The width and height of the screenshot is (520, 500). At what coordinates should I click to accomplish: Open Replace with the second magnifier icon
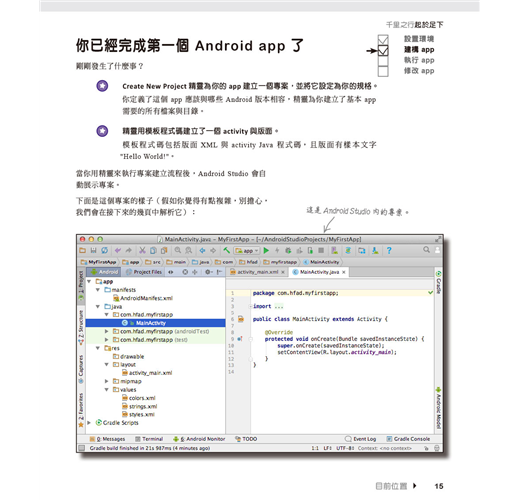(189, 250)
